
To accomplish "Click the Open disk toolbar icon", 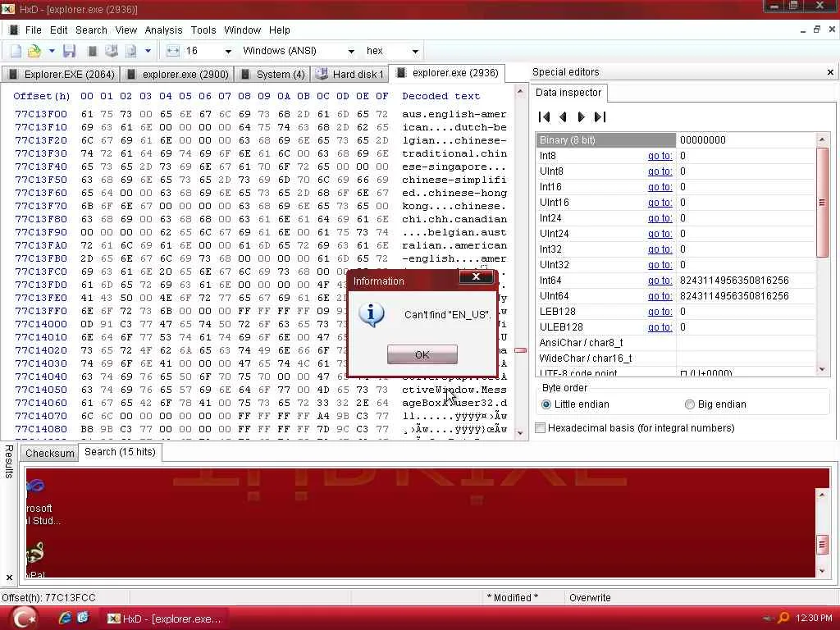I will point(112,51).
